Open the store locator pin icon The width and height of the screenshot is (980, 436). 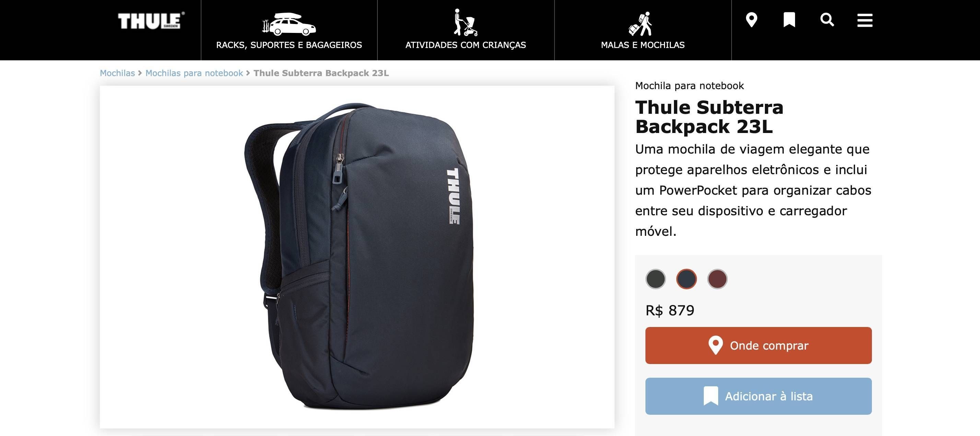[751, 20]
